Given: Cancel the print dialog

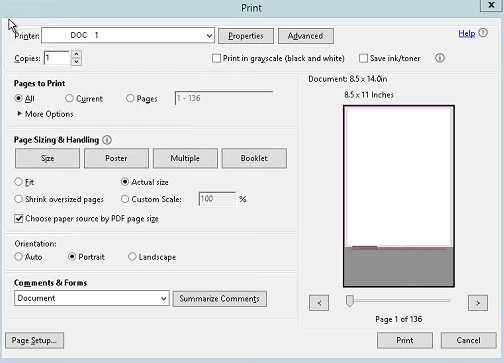Looking at the screenshot, I should click(469, 340).
